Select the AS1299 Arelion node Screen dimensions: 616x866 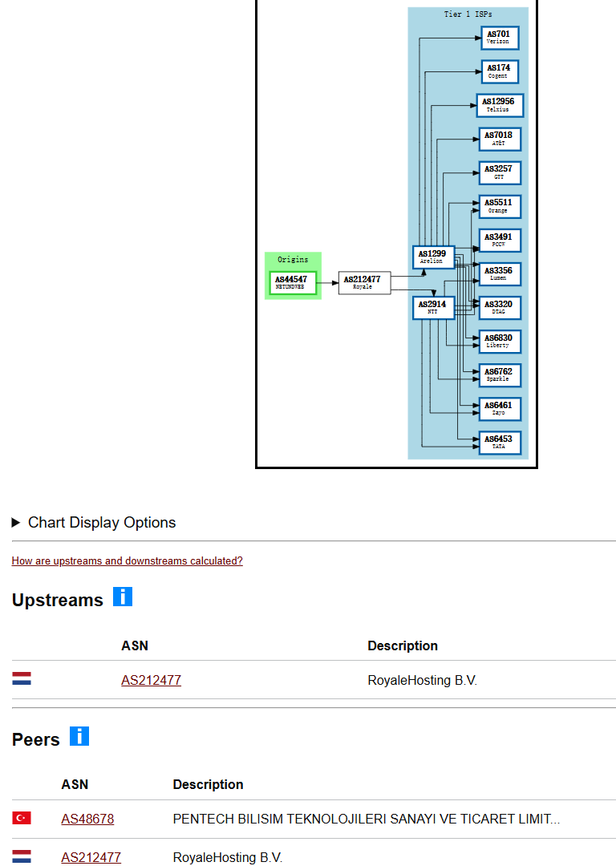tap(434, 257)
